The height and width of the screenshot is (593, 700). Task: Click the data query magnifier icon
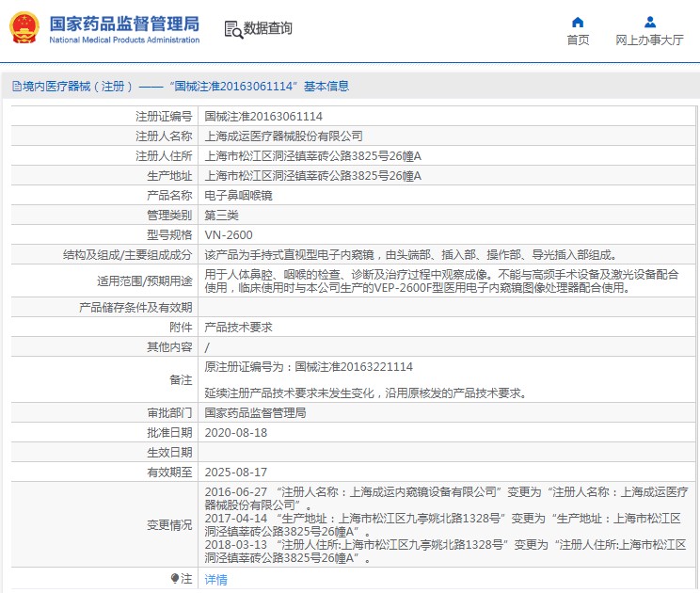coord(233,29)
